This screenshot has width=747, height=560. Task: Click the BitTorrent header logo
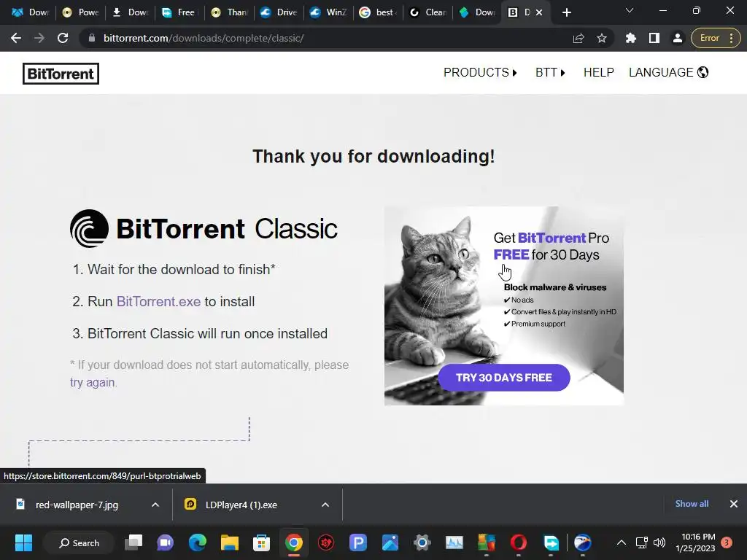pos(61,74)
